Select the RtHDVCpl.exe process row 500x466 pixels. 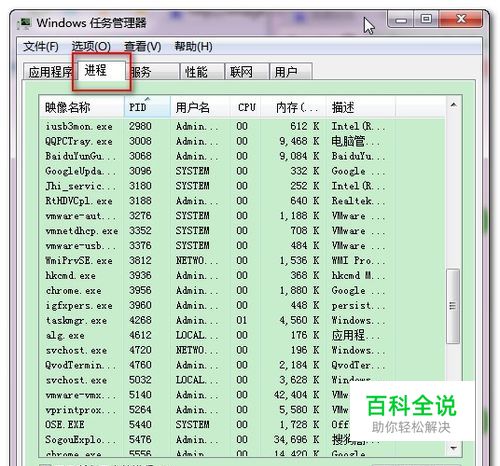pyautogui.click(x=242, y=201)
